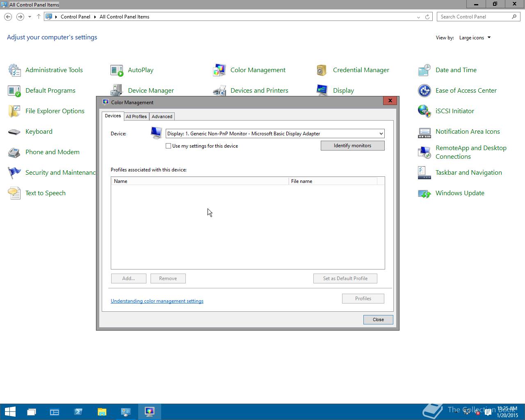525x420 pixels.
Task: Click the Windows Start button
Action: [x=10, y=412]
